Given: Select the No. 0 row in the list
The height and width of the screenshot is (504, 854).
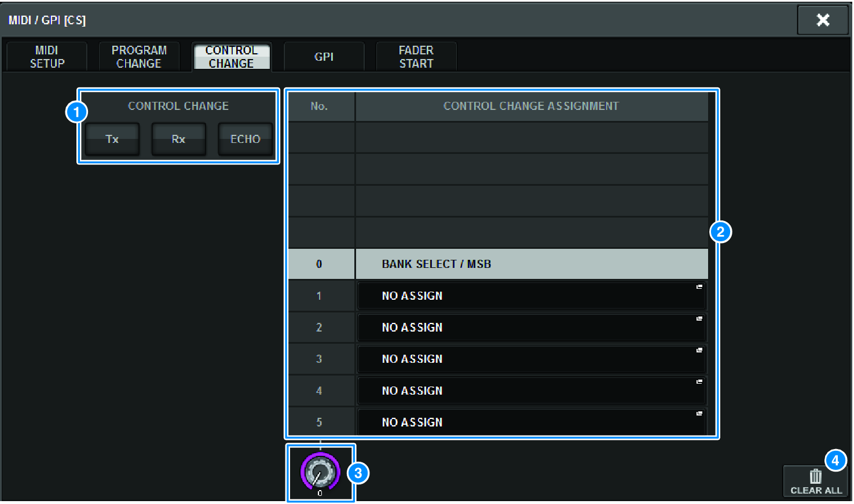Looking at the screenshot, I should 320,264.
